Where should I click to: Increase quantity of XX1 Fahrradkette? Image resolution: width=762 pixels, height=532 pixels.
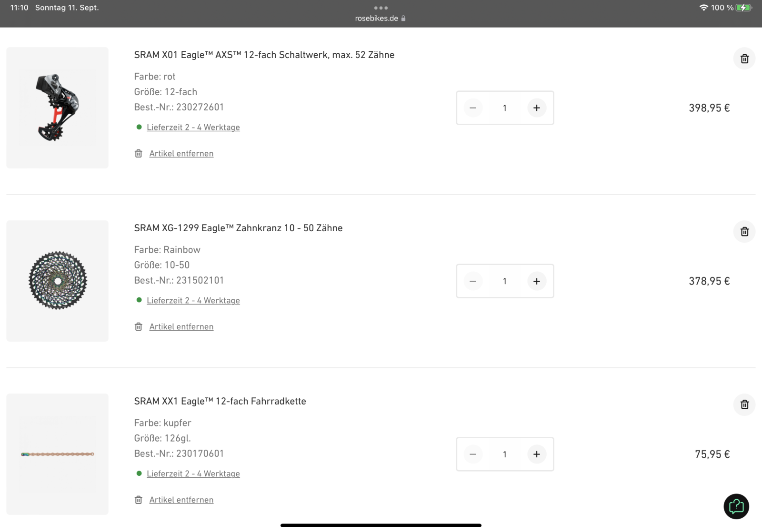pos(537,454)
